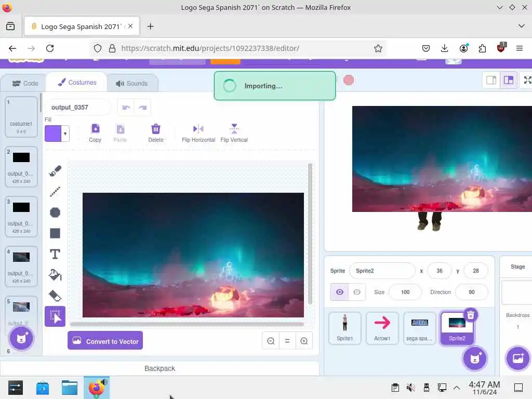This screenshot has height=399, width=532.
Task: Edit the sprite Direction field
Action: coord(472,292)
